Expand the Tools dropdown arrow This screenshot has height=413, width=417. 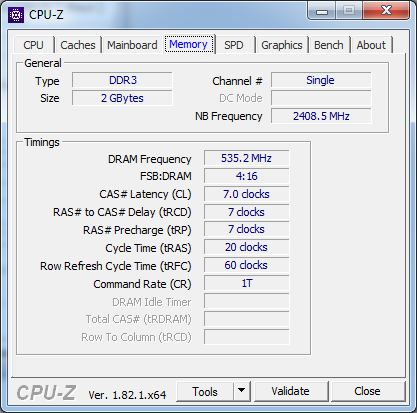[x=242, y=391]
